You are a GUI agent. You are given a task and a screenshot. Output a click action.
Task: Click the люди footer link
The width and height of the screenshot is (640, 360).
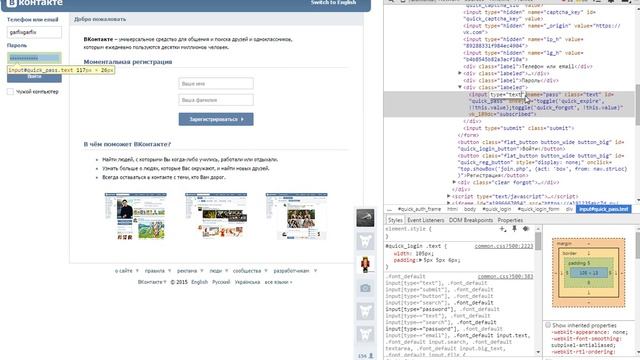tap(216, 271)
